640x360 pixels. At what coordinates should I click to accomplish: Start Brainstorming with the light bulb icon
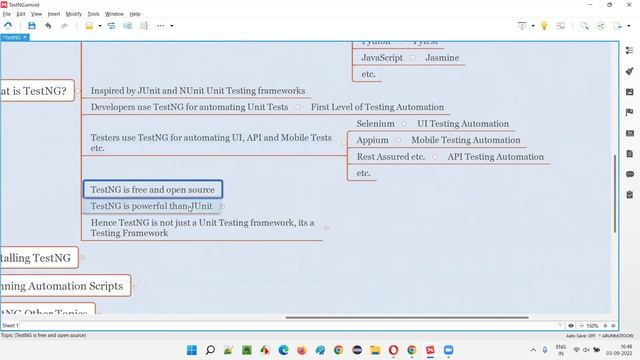544,26
